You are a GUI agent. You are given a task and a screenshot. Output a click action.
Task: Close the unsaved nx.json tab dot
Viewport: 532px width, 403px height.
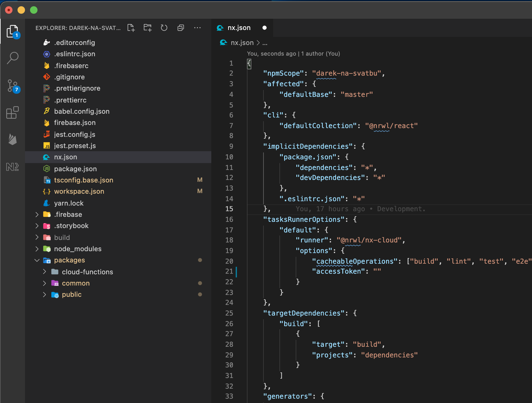[x=264, y=28]
